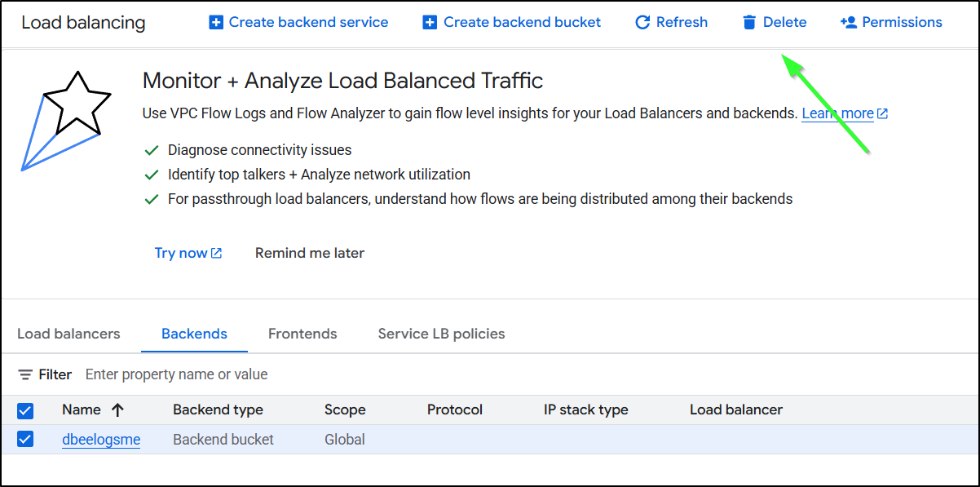The height and width of the screenshot is (487, 980).
Task: Click the trash can Delete icon
Action: 749,23
